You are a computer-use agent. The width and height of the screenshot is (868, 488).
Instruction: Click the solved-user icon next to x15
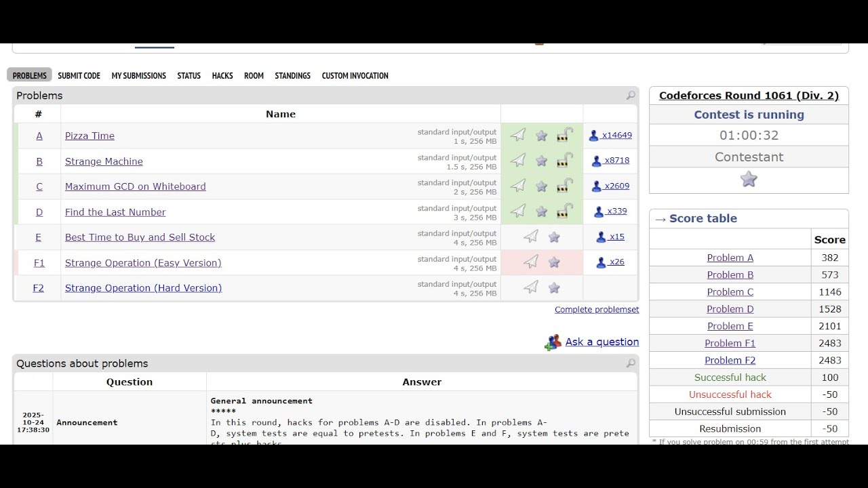coord(601,237)
